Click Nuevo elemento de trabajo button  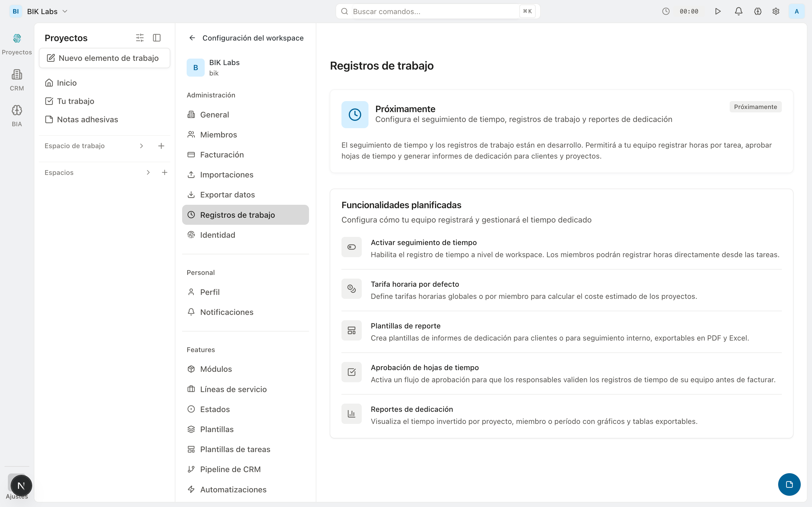104,58
